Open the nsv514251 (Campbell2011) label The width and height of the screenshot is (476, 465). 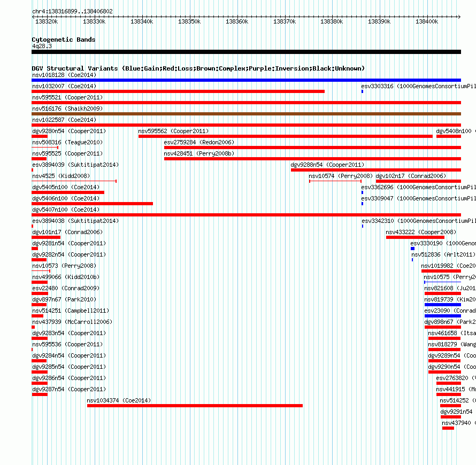pyautogui.click(x=71, y=311)
